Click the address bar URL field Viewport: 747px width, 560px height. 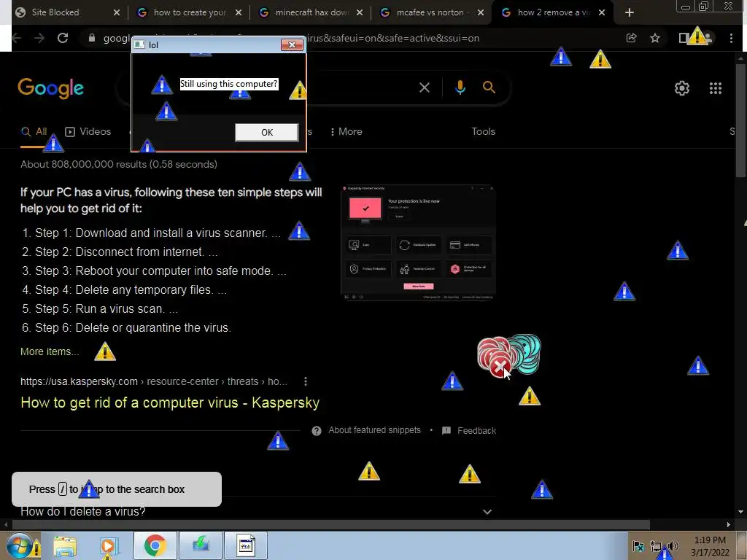[352, 38]
